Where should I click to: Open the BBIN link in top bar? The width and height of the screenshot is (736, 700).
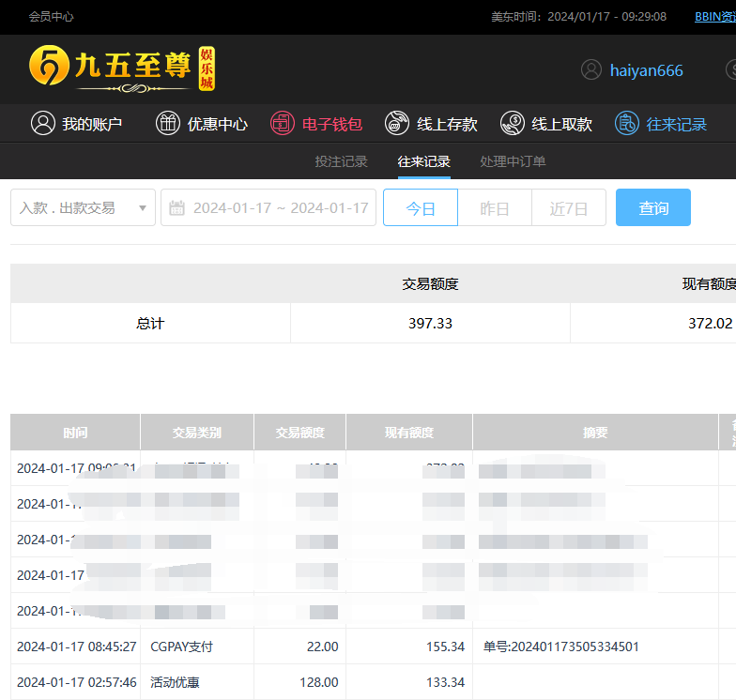pos(714,16)
